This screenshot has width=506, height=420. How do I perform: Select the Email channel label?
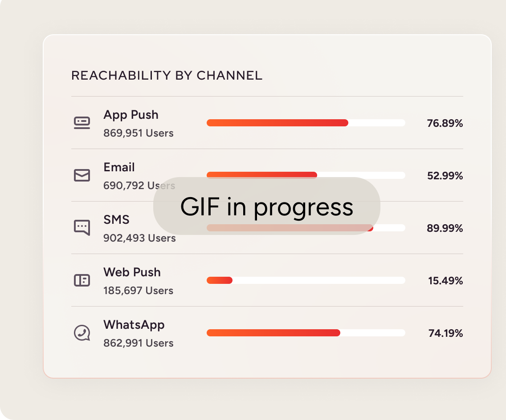(x=119, y=167)
